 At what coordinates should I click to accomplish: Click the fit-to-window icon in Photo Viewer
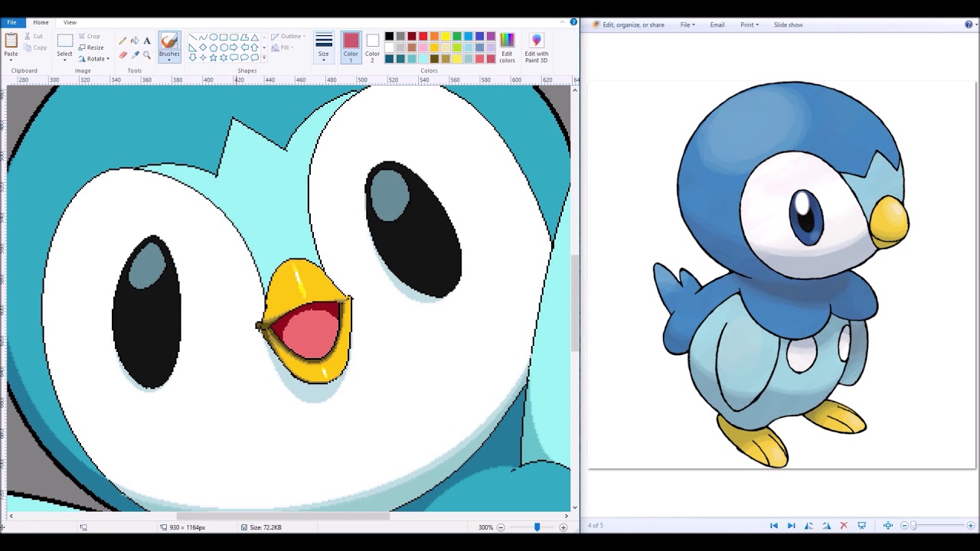(888, 526)
